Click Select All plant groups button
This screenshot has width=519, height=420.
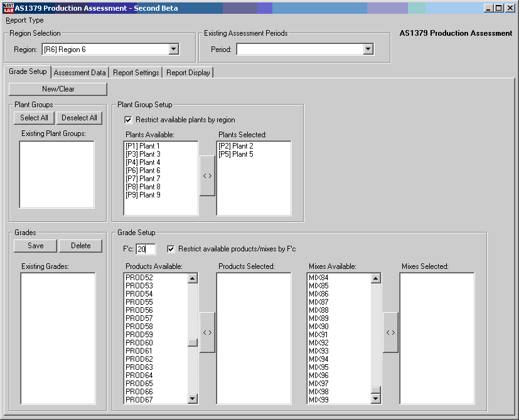(34, 118)
